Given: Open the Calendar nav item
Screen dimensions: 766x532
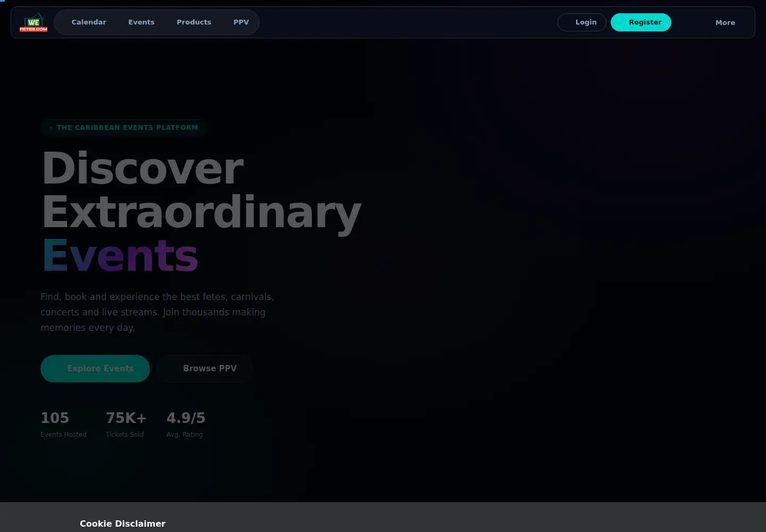Looking at the screenshot, I should [89, 22].
